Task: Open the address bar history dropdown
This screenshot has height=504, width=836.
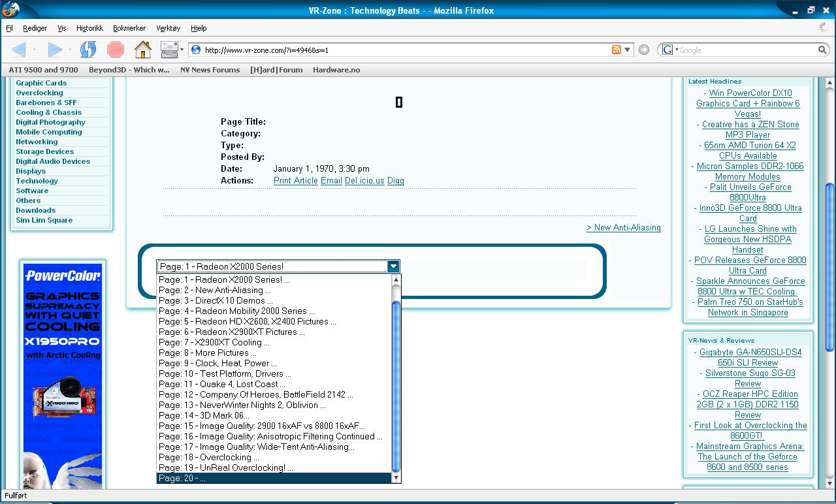Action: click(x=628, y=50)
